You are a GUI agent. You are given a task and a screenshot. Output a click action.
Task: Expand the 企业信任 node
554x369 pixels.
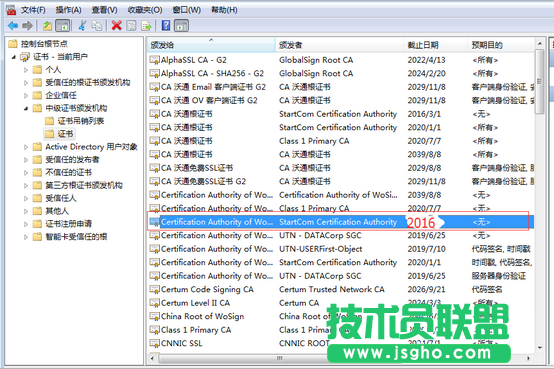(26, 95)
